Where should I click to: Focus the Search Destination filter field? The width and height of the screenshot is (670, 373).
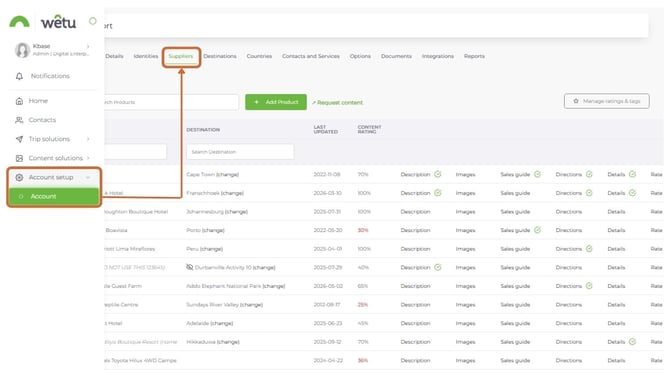[240, 152]
